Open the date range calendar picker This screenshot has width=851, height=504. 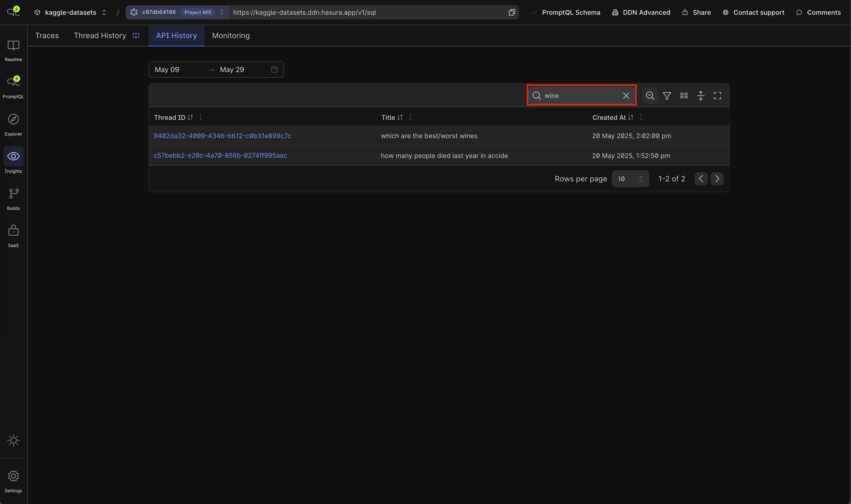[x=274, y=69]
